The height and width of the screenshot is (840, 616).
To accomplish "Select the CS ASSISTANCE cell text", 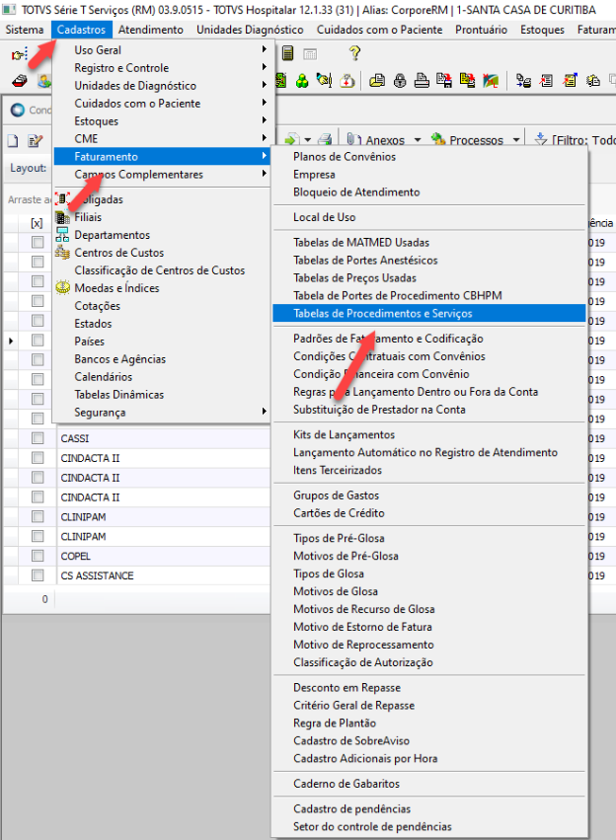I will pyautogui.click(x=97, y=575).
